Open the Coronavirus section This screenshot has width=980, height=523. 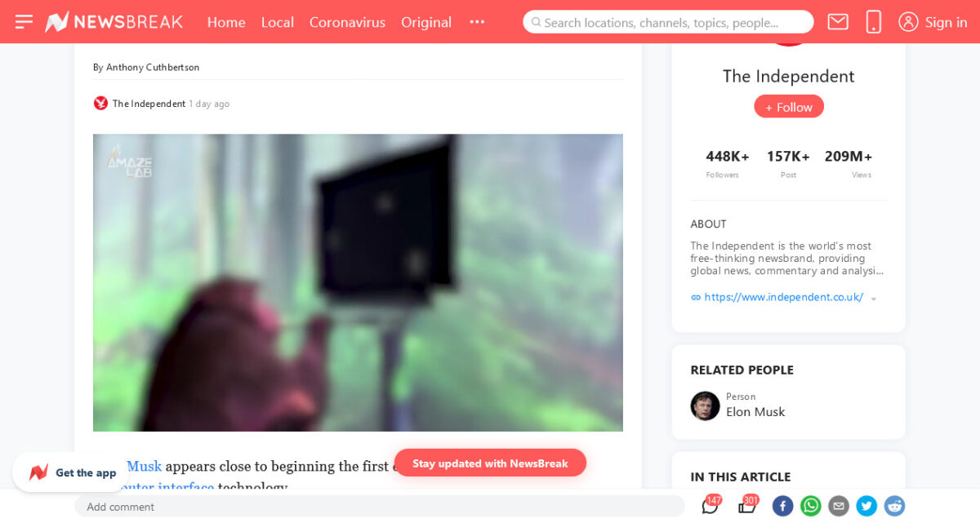click(347, 22)
